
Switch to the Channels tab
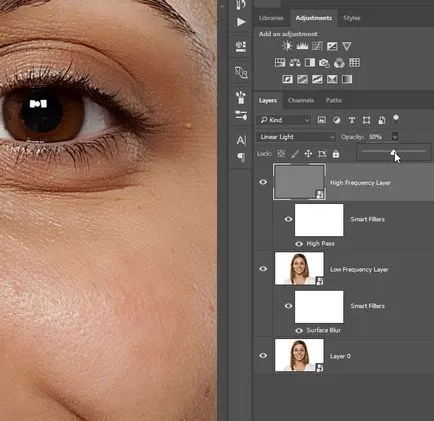point(301,100)
